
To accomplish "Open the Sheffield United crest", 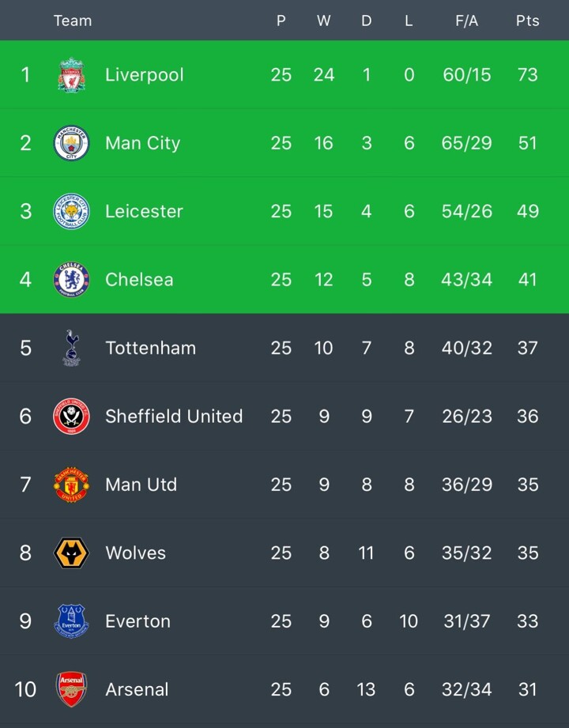I will (71, 416).
